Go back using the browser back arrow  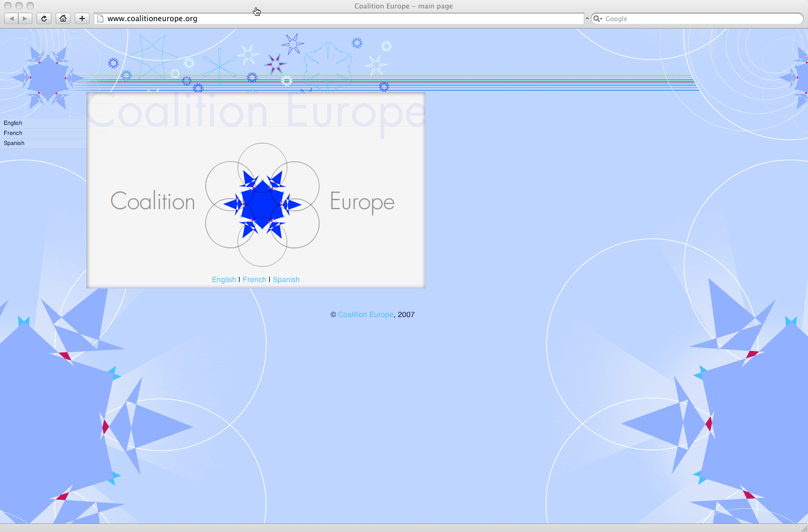tap(12, 19)
